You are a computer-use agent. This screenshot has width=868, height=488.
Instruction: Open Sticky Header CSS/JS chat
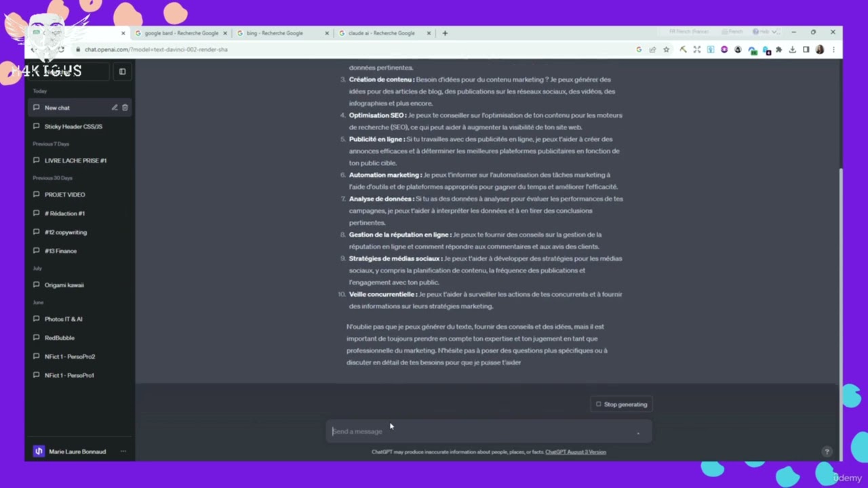click(80, 127)
